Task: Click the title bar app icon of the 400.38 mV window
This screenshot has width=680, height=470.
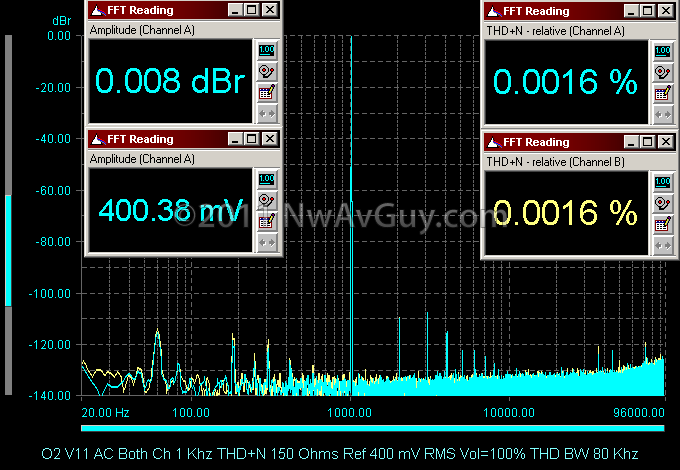Action: (x=98, y=139)
